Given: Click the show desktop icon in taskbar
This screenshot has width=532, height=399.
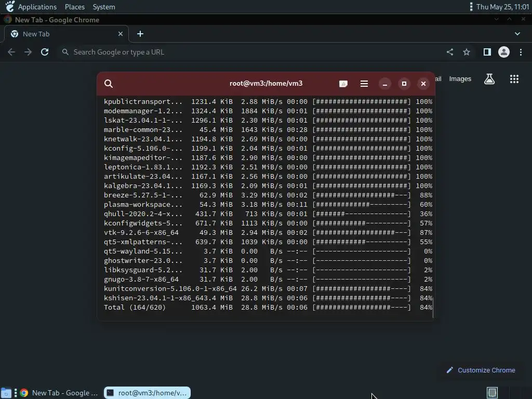Looking at the screenshot, I should coord(6,393).
